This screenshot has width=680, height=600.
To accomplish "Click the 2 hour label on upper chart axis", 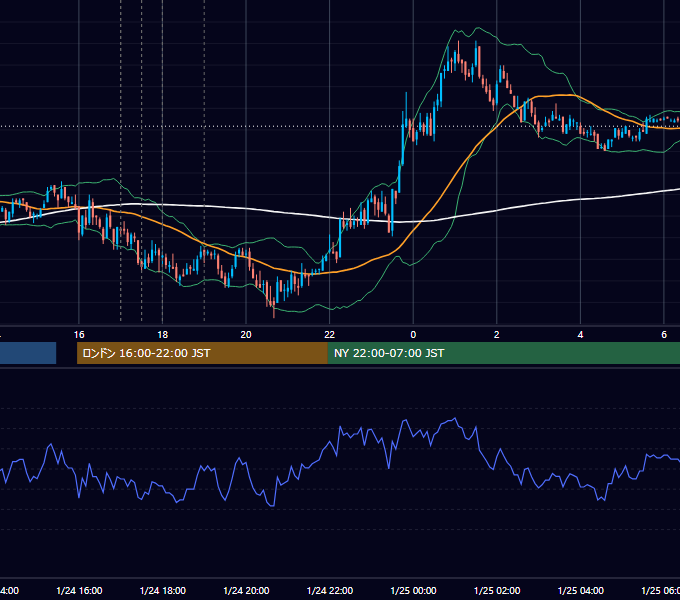I will click(497, 335).
